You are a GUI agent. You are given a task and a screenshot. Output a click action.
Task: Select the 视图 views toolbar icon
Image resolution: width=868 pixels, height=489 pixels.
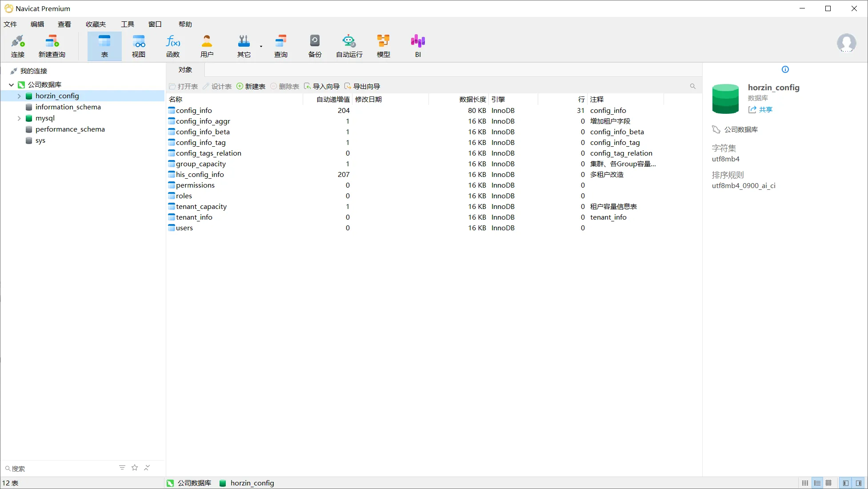[x=139, y=46]
